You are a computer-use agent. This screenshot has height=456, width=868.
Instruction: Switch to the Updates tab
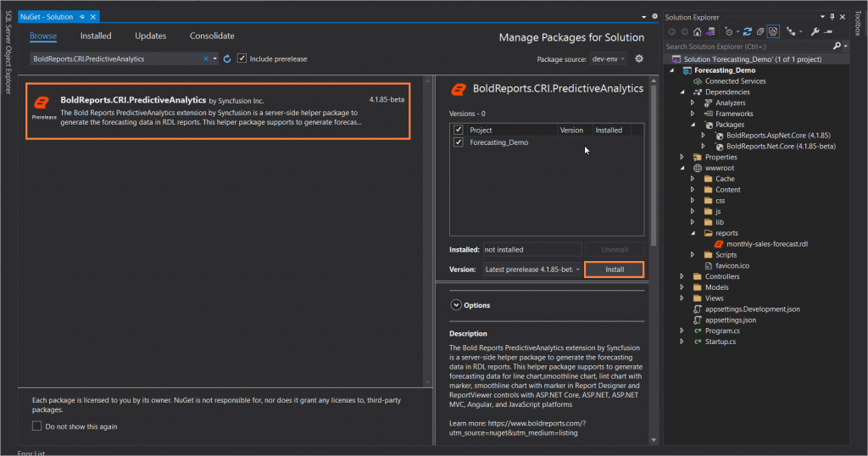[x=151, y=36]
